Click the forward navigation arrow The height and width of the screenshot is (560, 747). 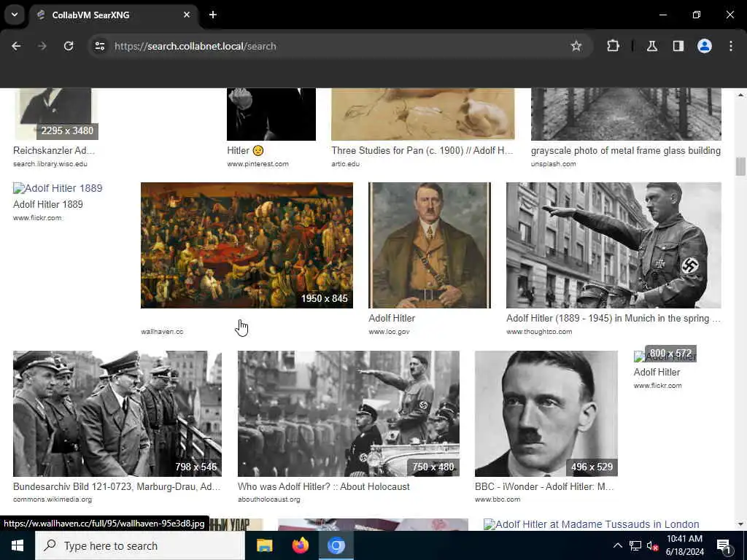tap(42, 46)
